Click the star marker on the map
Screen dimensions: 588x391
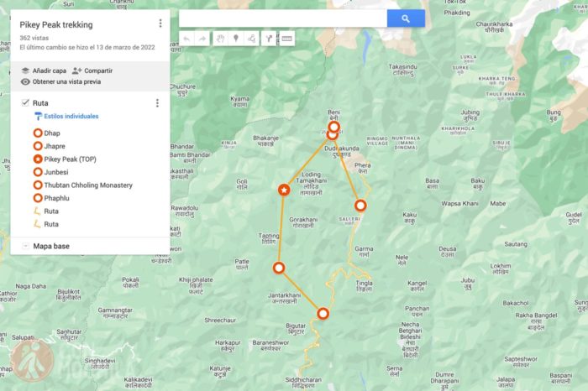(x=284, y=190)
